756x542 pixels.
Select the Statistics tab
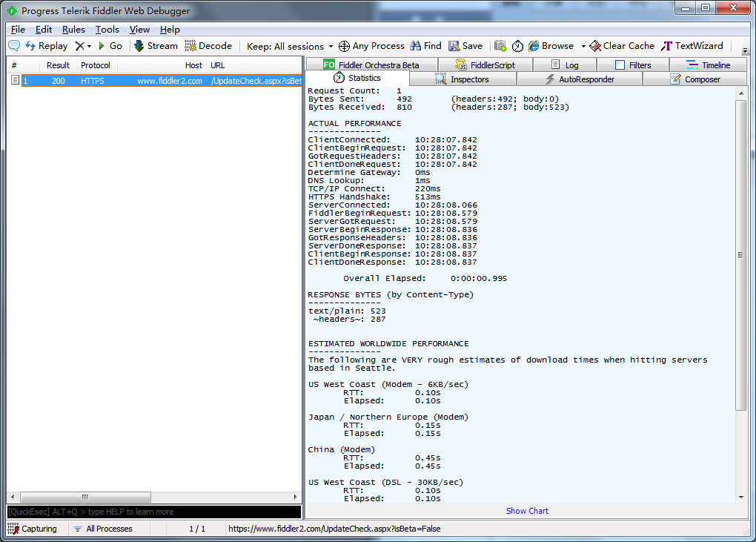point(357,78)
